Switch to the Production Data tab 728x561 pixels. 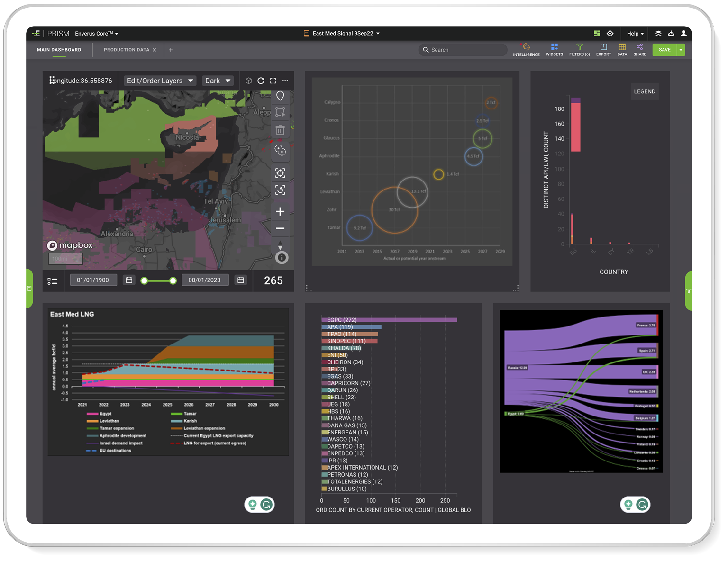[126, 50]
